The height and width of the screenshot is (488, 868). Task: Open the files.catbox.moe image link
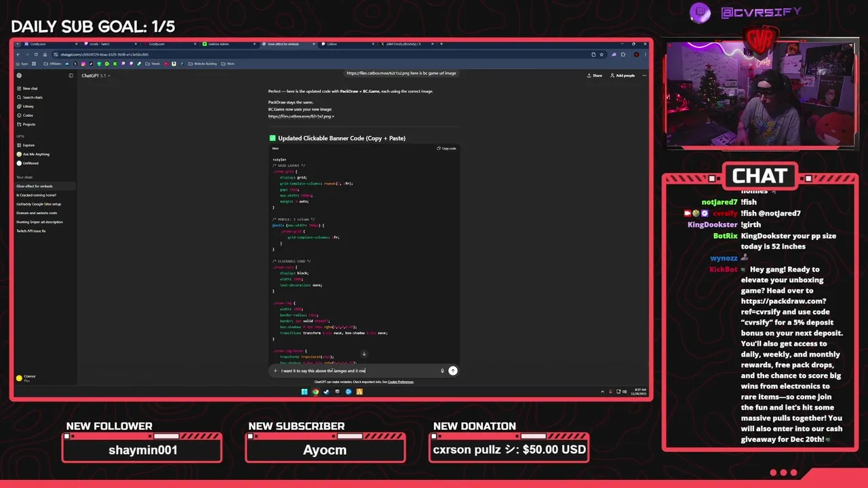(x=301, y=116)
